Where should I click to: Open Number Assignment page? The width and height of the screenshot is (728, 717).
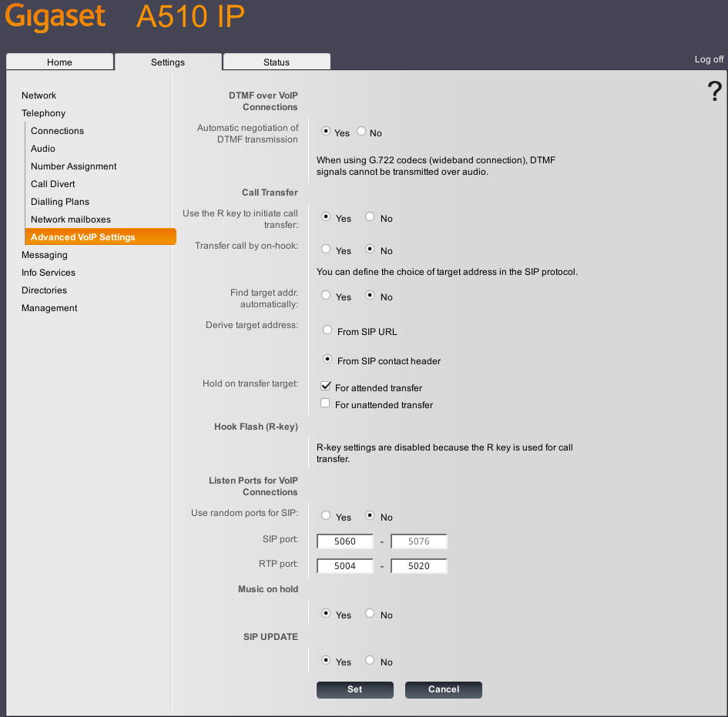tap(73, 166)
